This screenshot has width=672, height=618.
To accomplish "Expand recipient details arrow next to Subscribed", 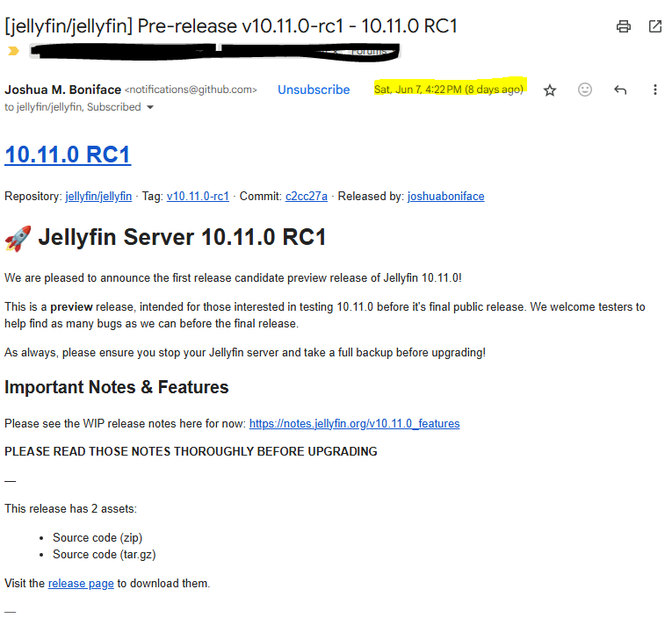I will tap(150, 107).
